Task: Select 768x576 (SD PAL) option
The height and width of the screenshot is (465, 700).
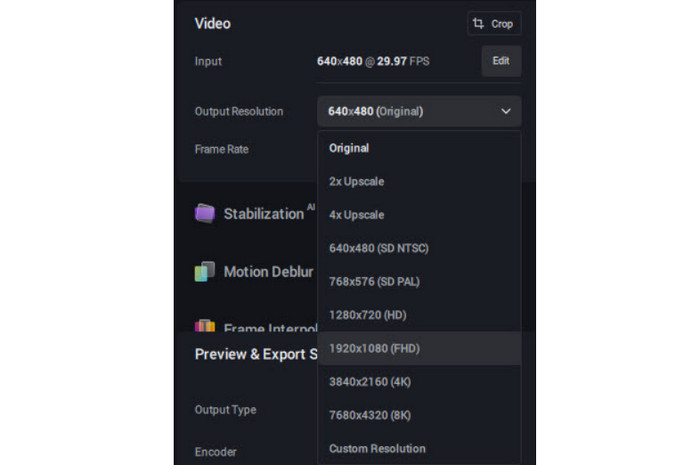Action: click(x=419, y=282)
